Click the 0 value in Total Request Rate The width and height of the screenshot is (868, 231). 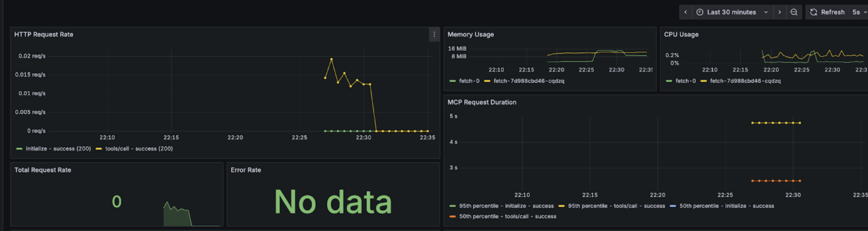tap(117, 202)
